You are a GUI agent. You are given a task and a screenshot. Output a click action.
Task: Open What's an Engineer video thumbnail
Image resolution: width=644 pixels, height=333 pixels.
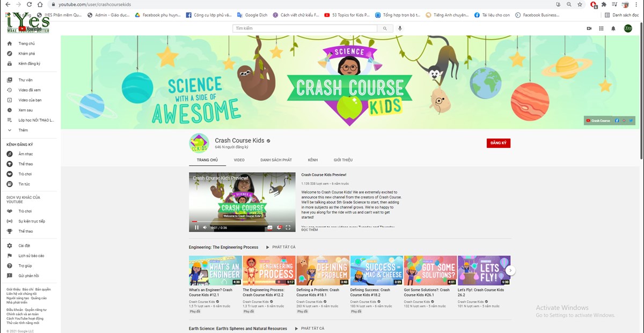point(215,270)
